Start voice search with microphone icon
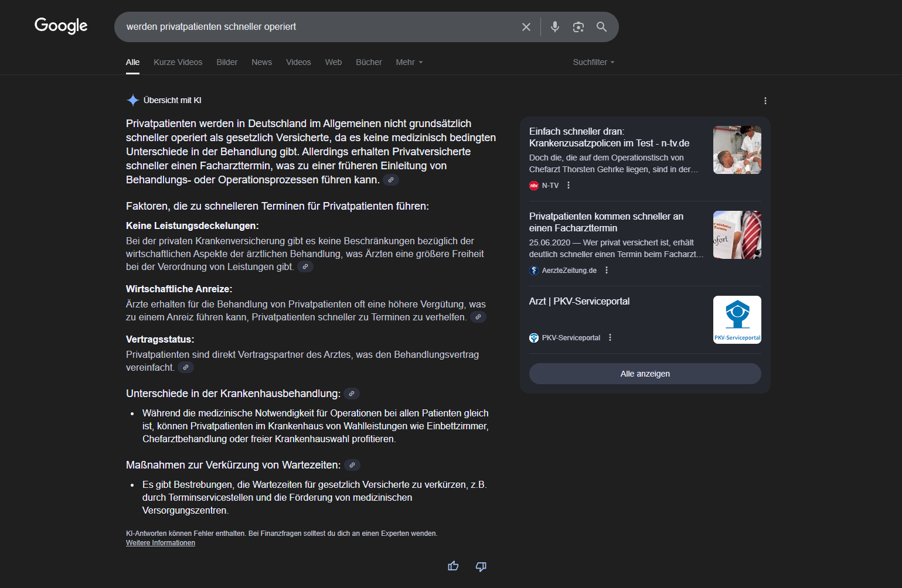This screenshot has width=902, height=588. click(x=554, y=27)
